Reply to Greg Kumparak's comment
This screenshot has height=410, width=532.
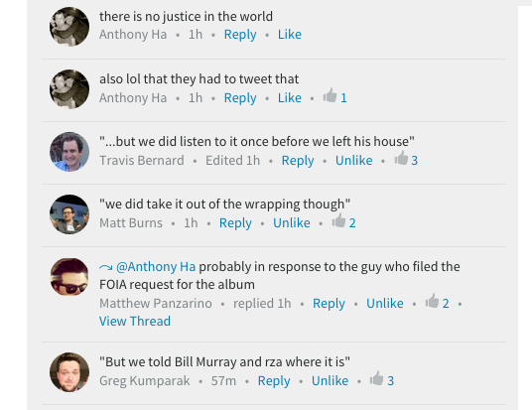point(274,381)
